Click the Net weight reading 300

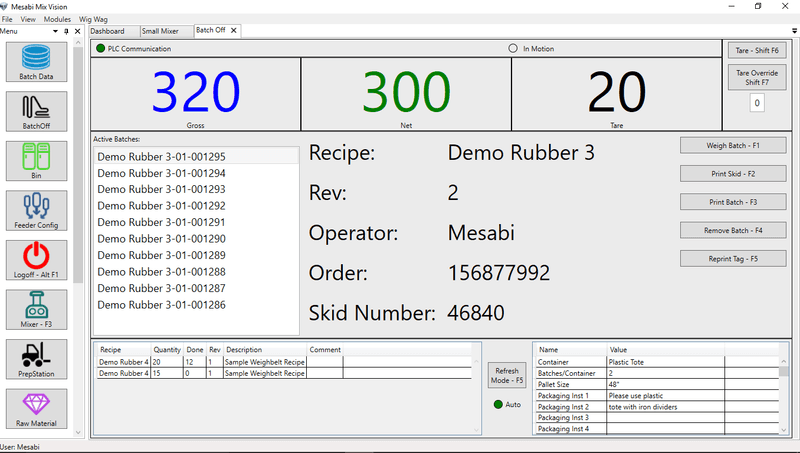point(406,92)
